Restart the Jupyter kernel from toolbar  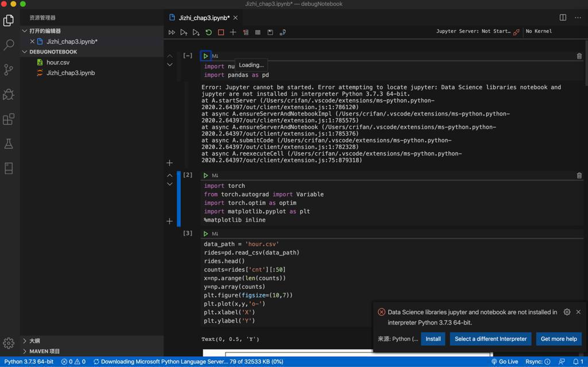coord(208,33)
